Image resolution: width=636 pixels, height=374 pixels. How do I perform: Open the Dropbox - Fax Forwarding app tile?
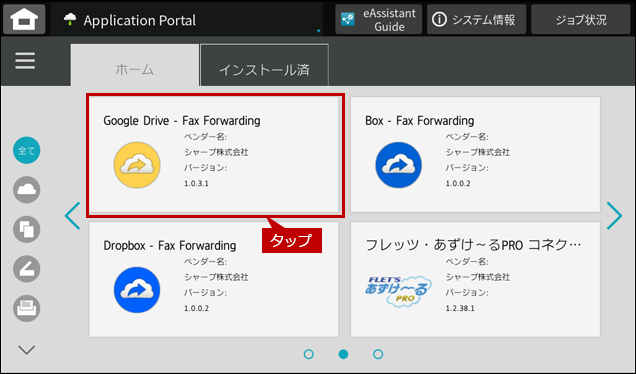214,279
